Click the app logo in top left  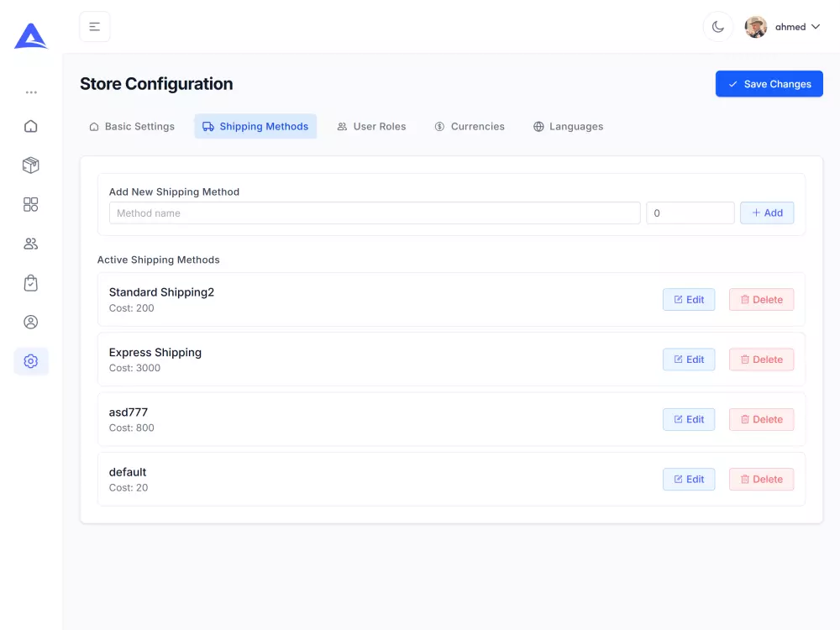click(x=31, y=36)
